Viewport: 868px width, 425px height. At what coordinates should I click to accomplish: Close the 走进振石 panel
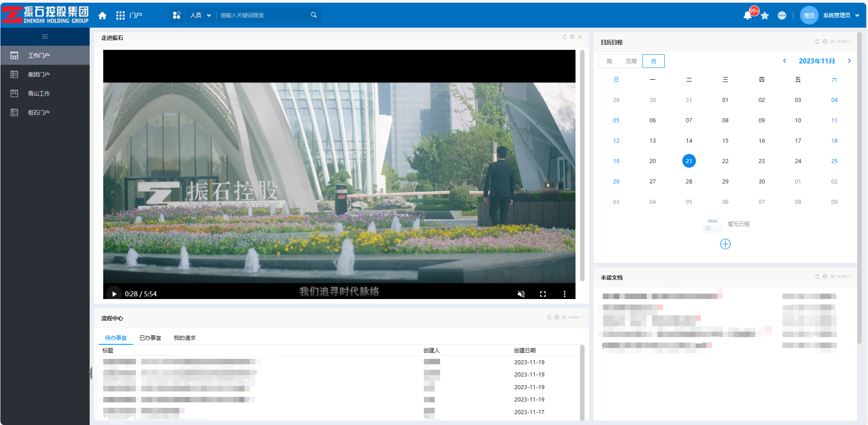580,37
